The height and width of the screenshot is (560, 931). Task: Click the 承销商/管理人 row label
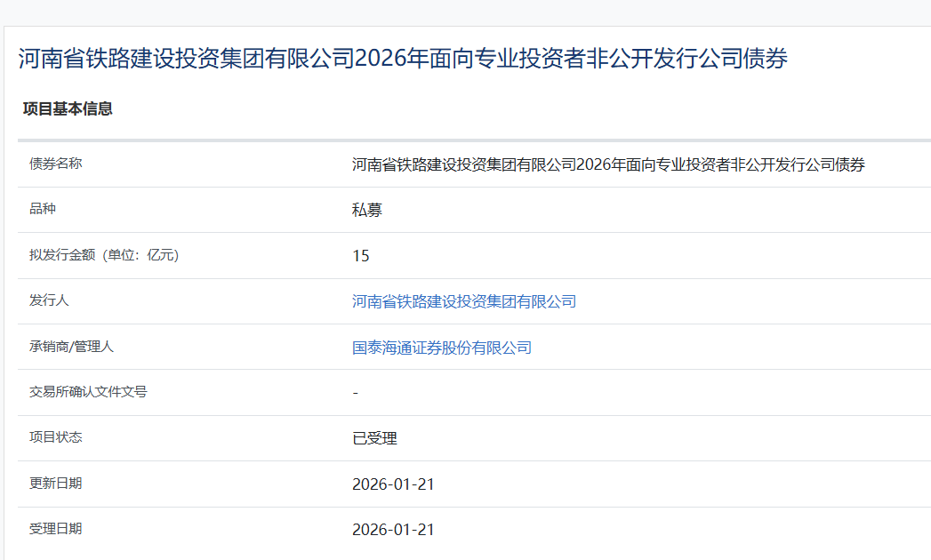(71, 347)
